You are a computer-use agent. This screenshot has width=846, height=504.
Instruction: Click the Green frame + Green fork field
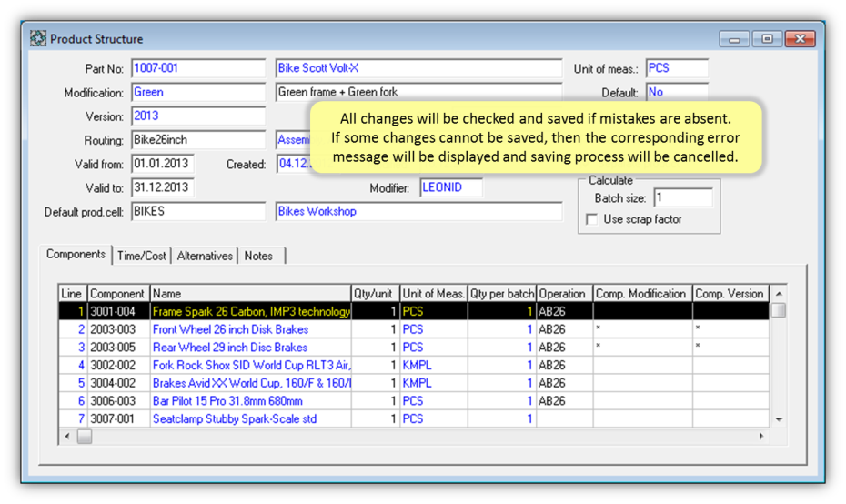click(x=418, y=91)
